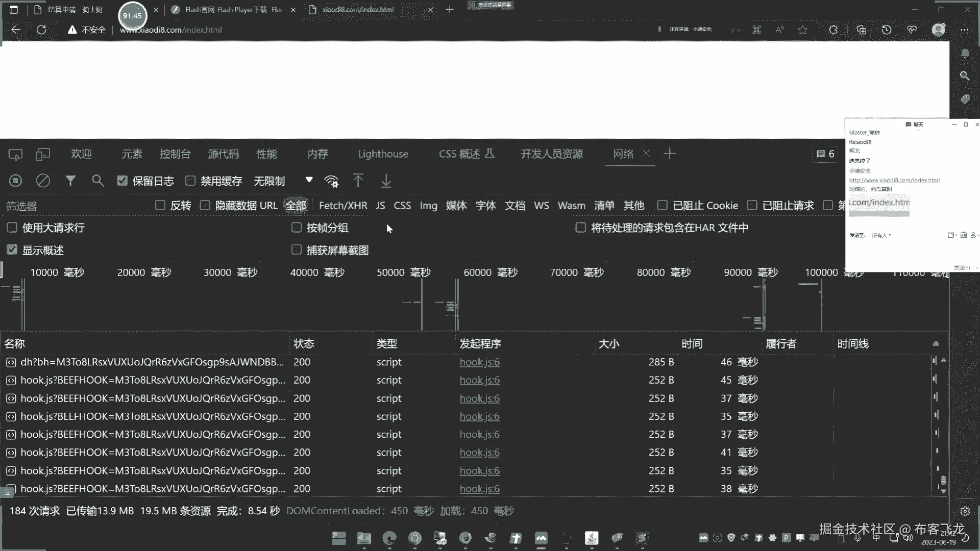Enable the 禁用缓存 checkbox

(190, 181)
